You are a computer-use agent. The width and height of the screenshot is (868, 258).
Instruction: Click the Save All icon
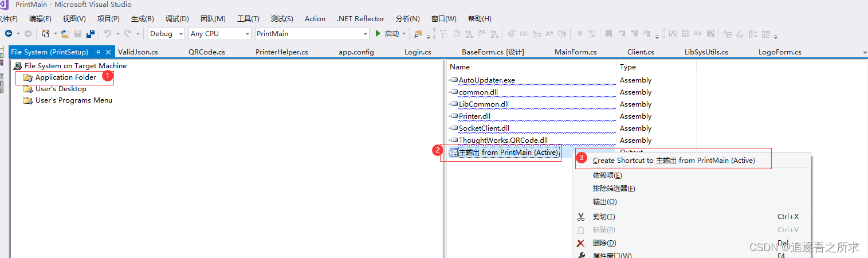(91, 34)
